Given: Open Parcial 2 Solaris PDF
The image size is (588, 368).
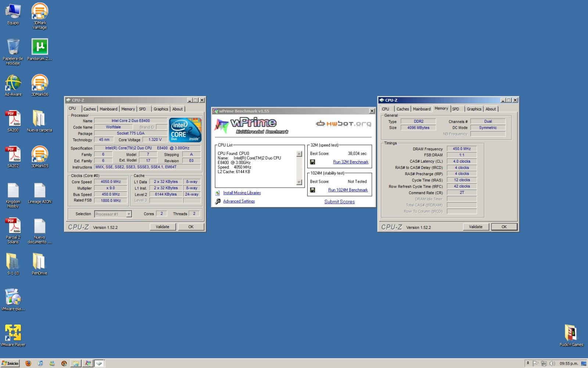Looking at the screenshot, I should pos(13,231).
